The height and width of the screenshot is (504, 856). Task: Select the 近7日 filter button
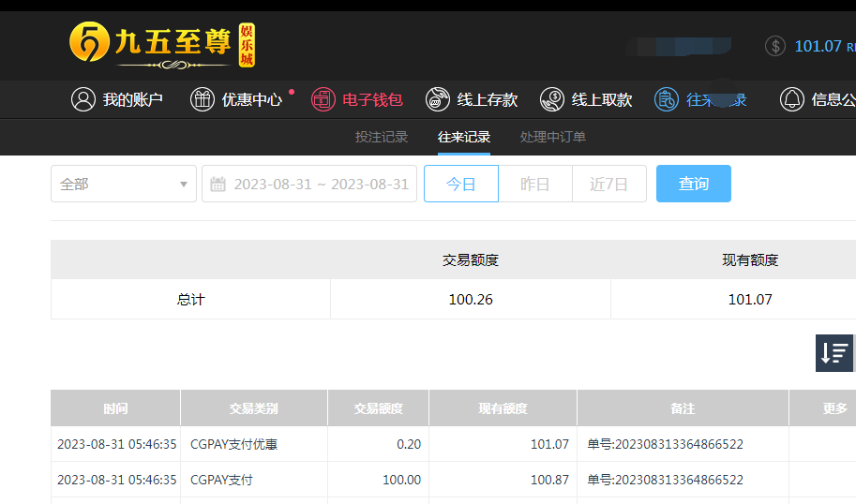click(x=609, y=184)
